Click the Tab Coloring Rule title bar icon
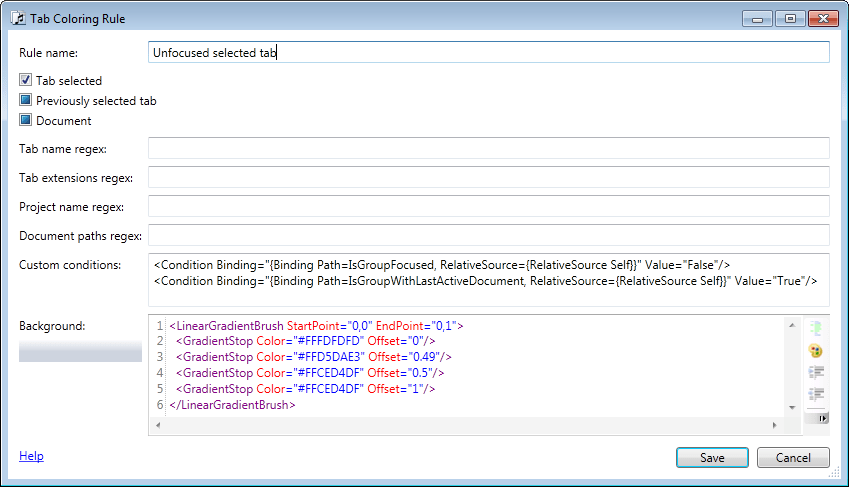 [x=17, y=18]
